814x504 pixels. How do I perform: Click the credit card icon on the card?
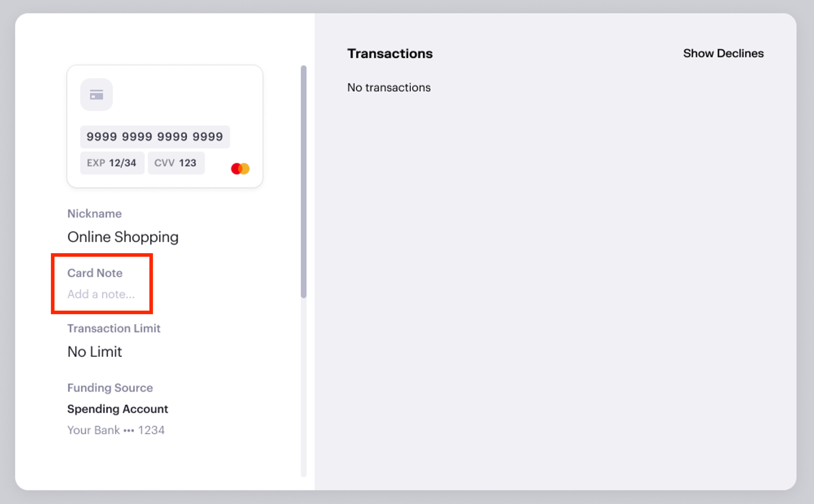coord(96,94)
